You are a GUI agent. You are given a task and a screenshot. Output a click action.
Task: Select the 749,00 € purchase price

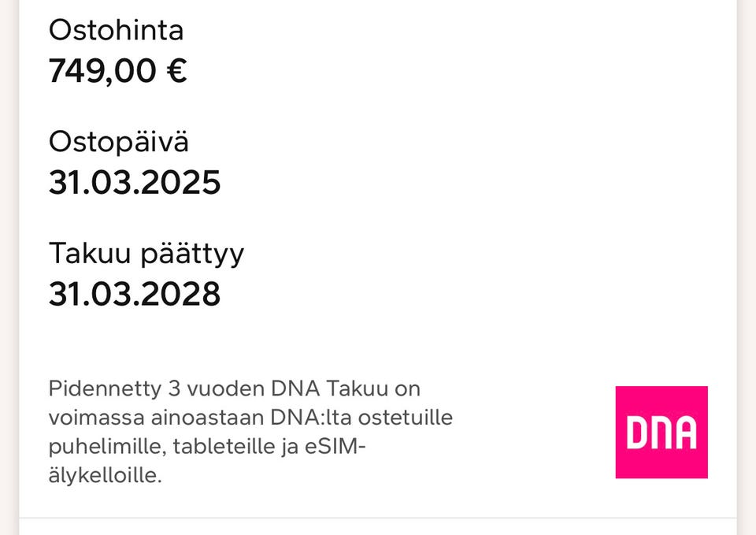click(117, 71)
